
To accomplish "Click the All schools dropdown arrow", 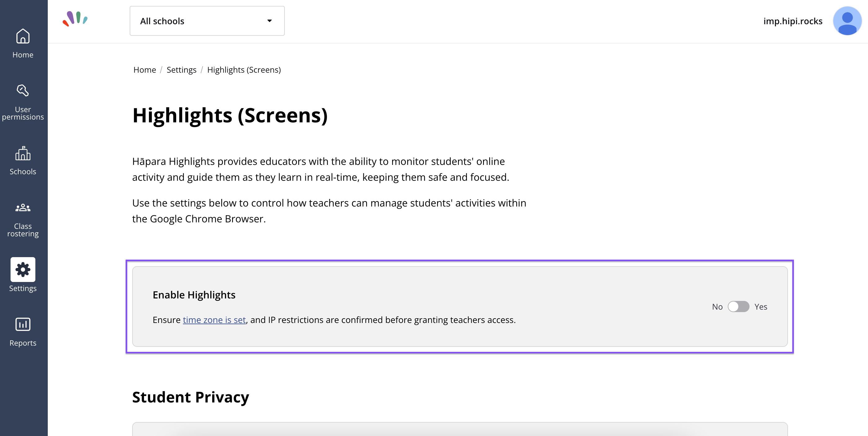I will [270, 21].
